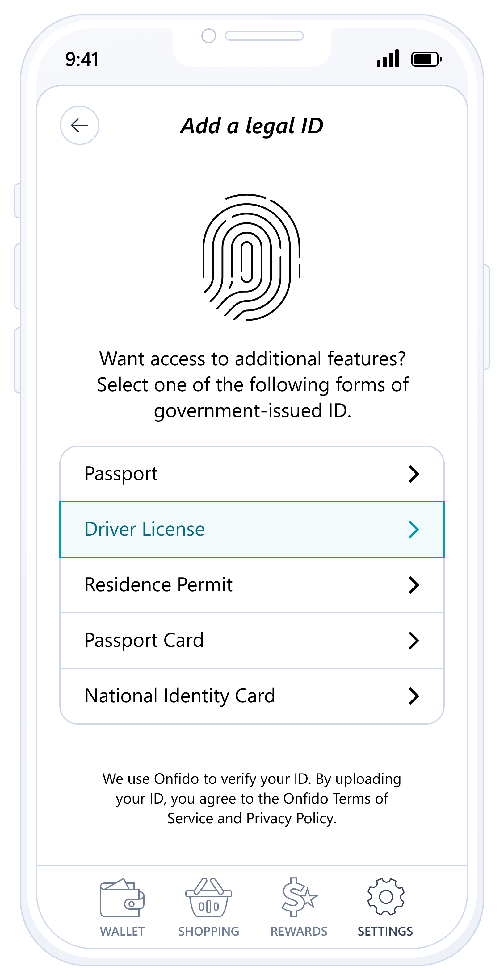
Task: Select Residence Permit as ID type
Action: [x=158, y=585]
